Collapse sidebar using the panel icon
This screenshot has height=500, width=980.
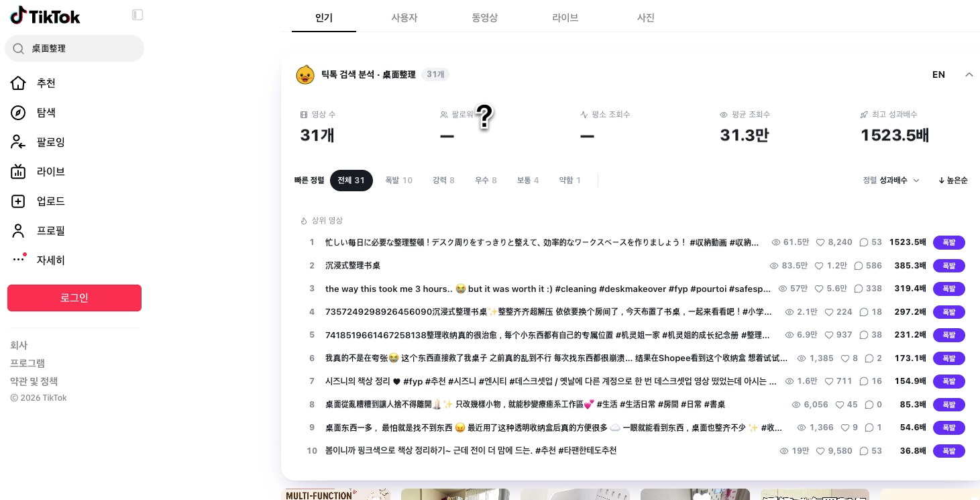coord(138,14)
